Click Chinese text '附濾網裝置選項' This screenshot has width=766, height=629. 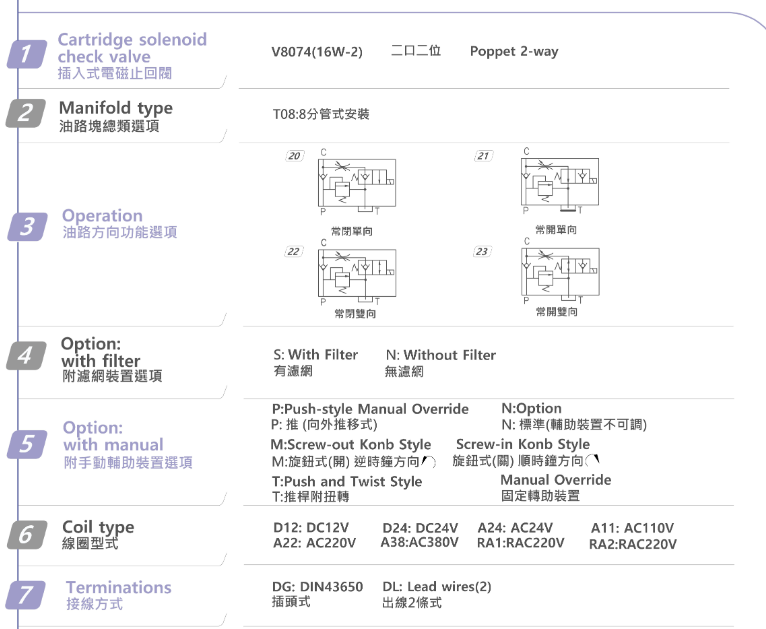tap(112, 377)
